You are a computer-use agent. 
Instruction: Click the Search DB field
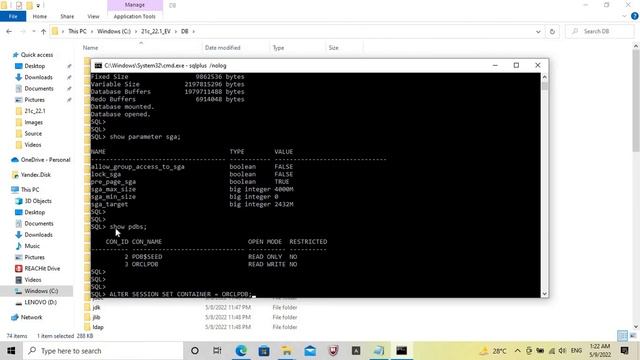600,31
